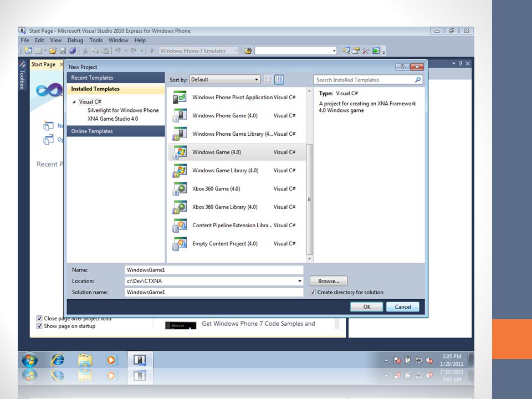Click the search magnifier in Search Installed Templates
The height and width of the screenshot is (399, 532).
[418, 80]
